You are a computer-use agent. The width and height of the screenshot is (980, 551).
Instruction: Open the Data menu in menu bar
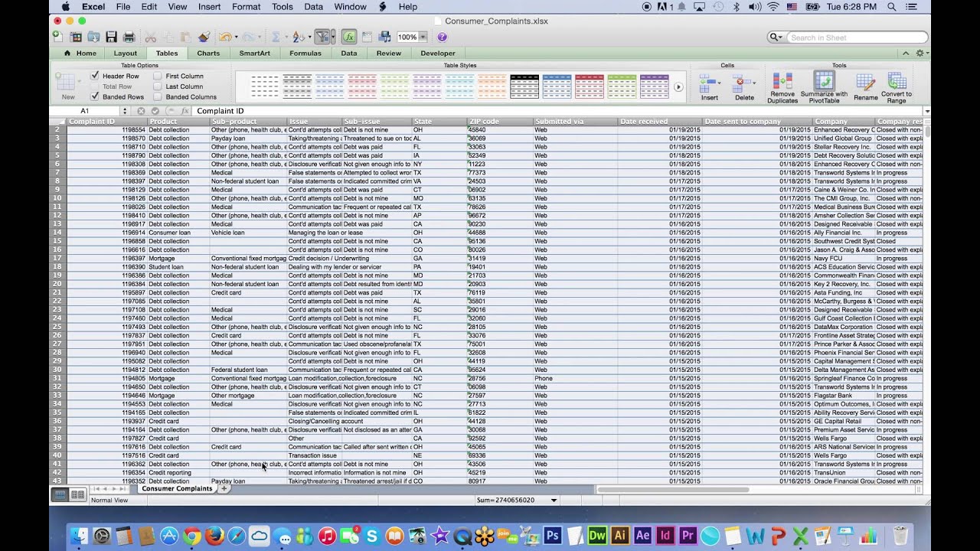pos(313,7)
